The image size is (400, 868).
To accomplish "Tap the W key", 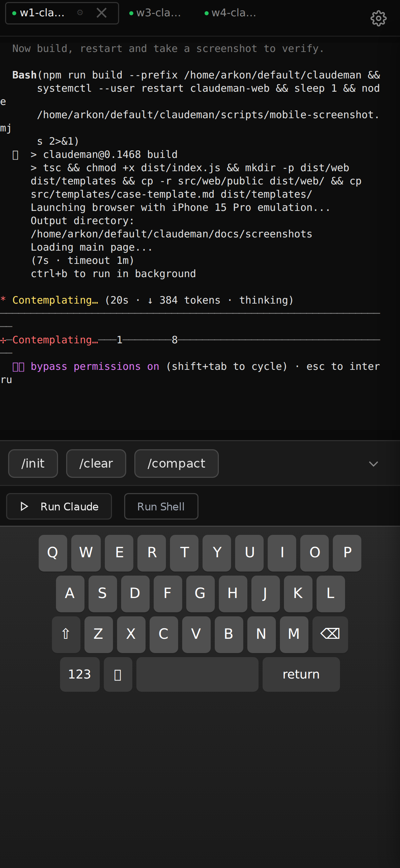I will [x=86, y=553].
